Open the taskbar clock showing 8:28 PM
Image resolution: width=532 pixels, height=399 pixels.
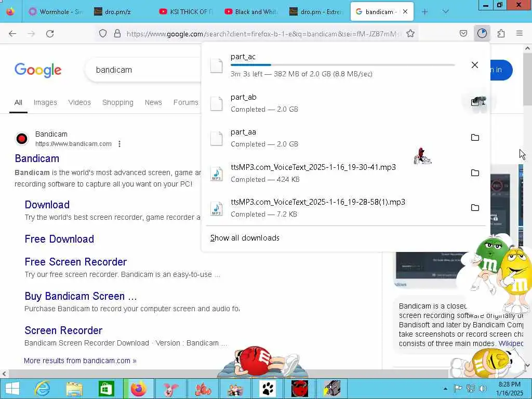pos(510,389)
